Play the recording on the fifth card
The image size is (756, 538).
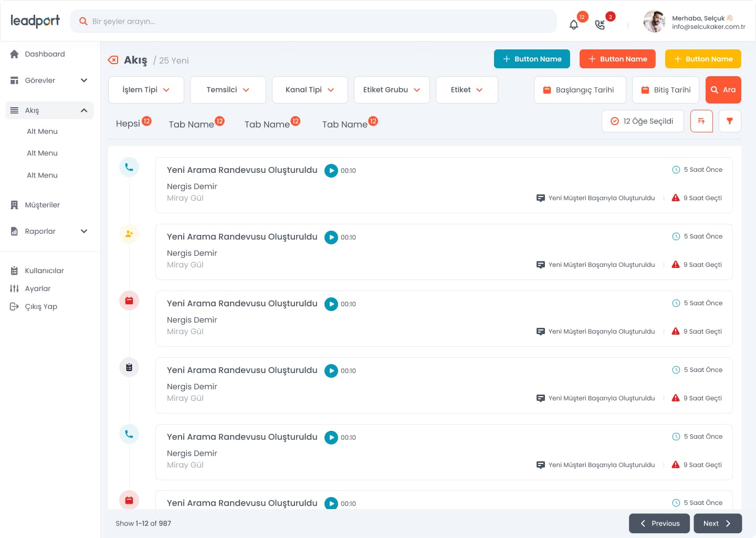click(x=331, y=438)
